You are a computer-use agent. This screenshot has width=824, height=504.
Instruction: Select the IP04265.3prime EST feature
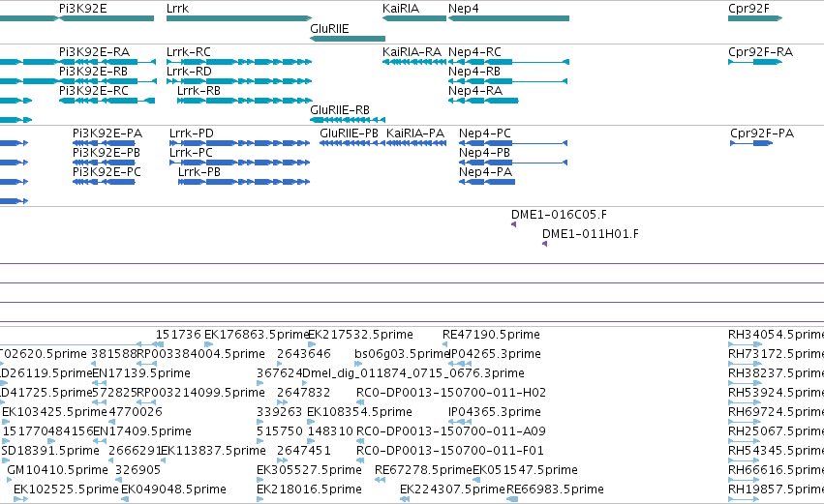[460, 364]
